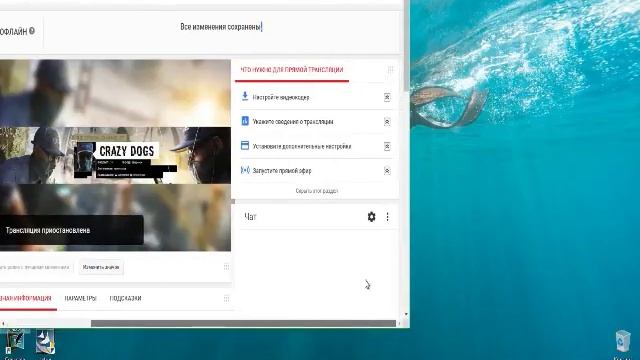The height and width of the screenshot is (360, 640).
Task: Click the 'Все изменения сохранены' status text
Action: 220,27
